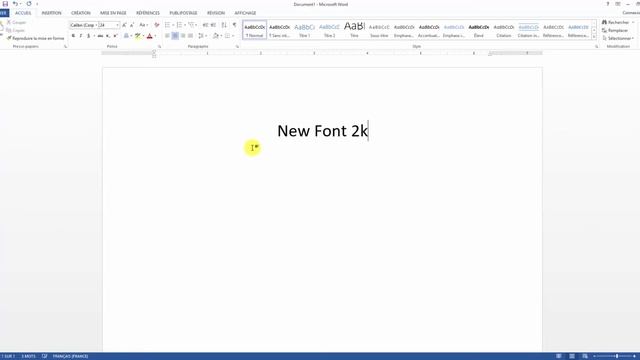Viewport: 640px width, 360px height.
Task: Click Word Help question mark icon
Action: (608, 4)
